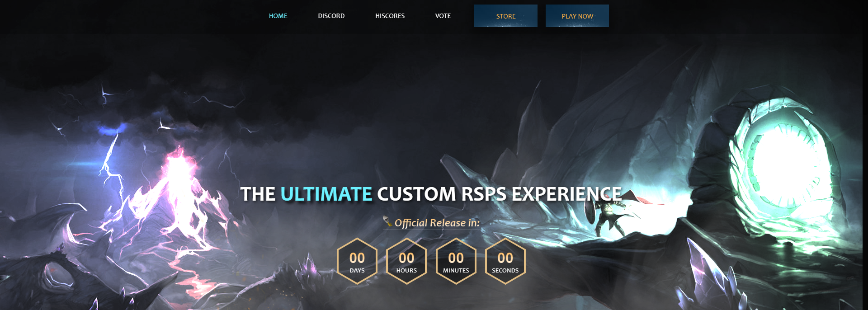The height and width of the screenshot is (310, 868).
Task: Click the cyan ULTIMATE word in the headline
Action: [326, 194]
